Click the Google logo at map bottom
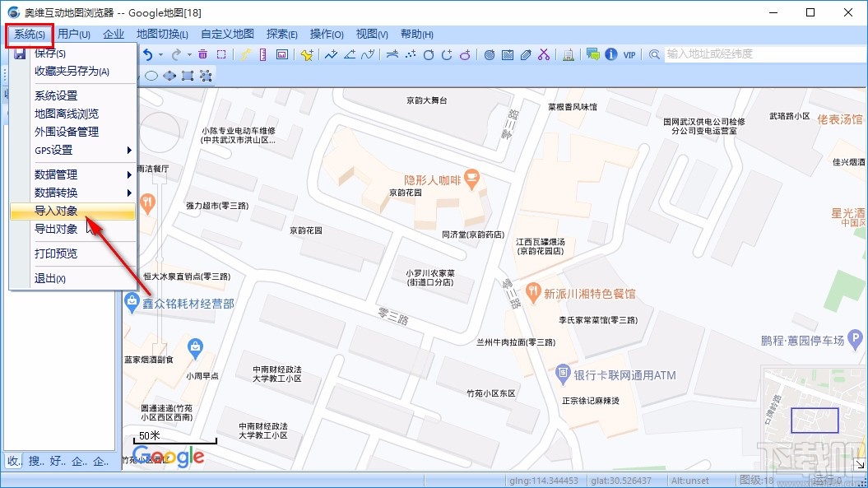Screen dimensions: 868x488 [x=167, y=457]
